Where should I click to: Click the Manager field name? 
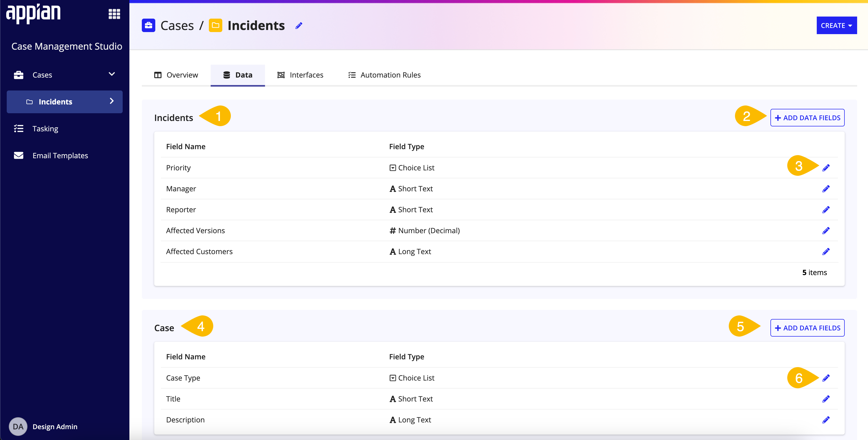[x=181, y=189]
